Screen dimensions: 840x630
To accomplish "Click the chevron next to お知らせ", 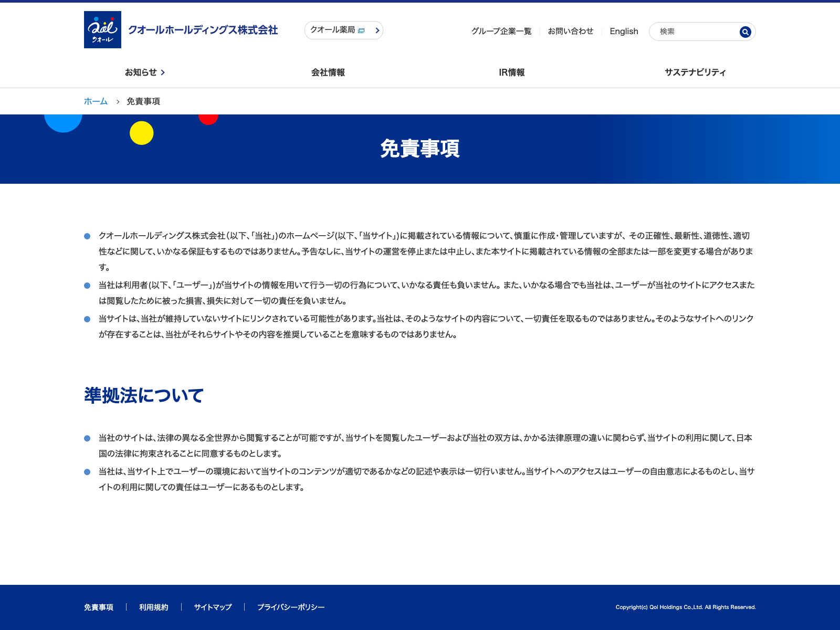I will [163, 72].
